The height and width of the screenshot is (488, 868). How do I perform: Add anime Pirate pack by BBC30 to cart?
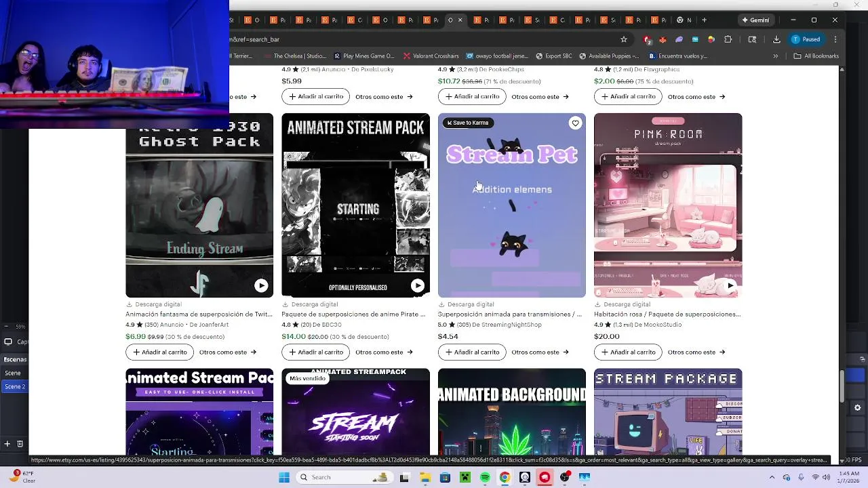click(x=315, y=352)
